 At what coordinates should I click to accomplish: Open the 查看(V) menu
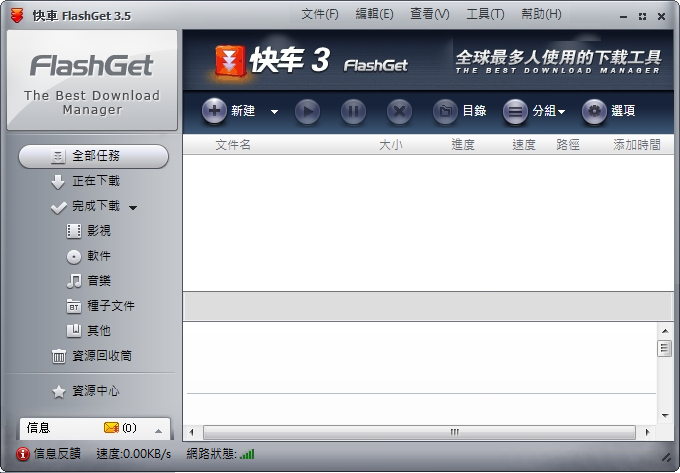point(430,14)
